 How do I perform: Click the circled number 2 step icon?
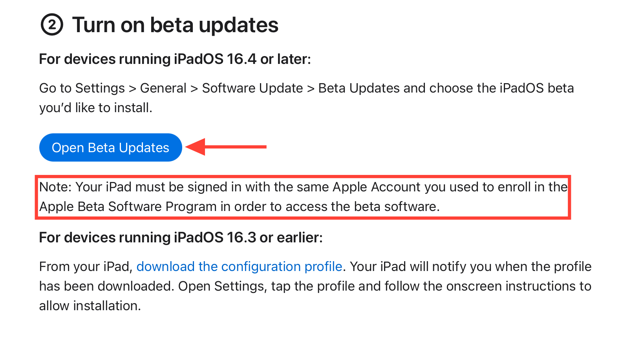pyautogui.click(x=52, y=25)
